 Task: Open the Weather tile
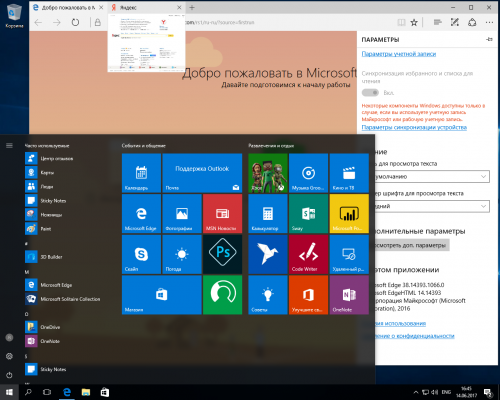coord(182,254)
